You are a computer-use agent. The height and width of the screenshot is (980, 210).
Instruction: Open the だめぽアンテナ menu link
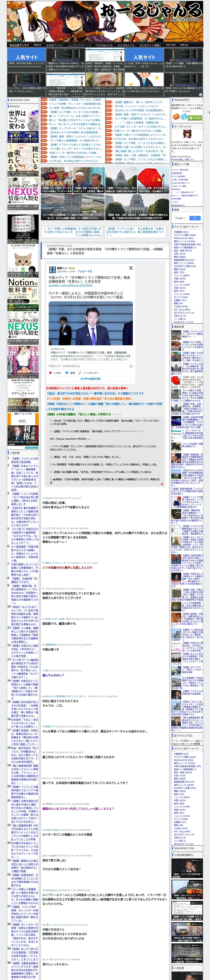[x=54, y=45]
